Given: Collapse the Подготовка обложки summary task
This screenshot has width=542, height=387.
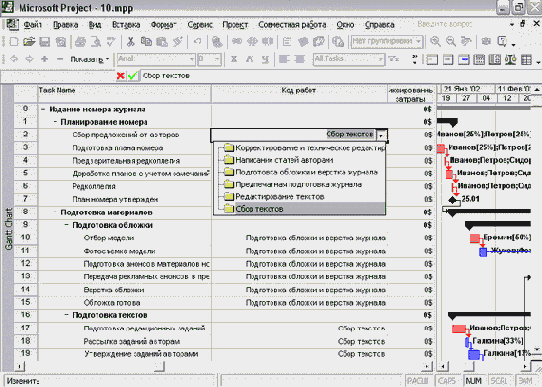Looking at the screenshot, I should (x=67, y=225).
